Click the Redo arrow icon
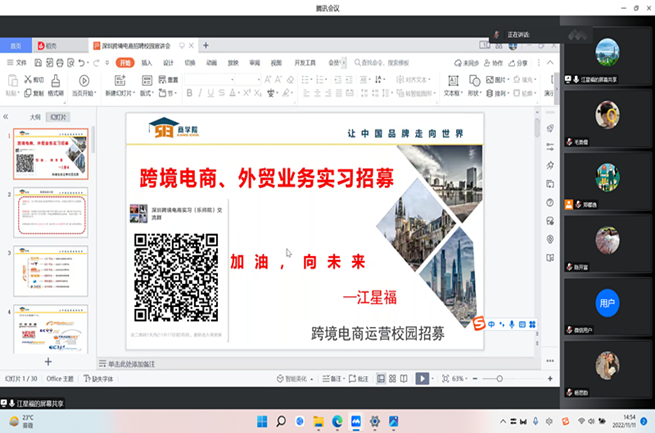Screen dimensions: 655x433 tap(96, 63)
